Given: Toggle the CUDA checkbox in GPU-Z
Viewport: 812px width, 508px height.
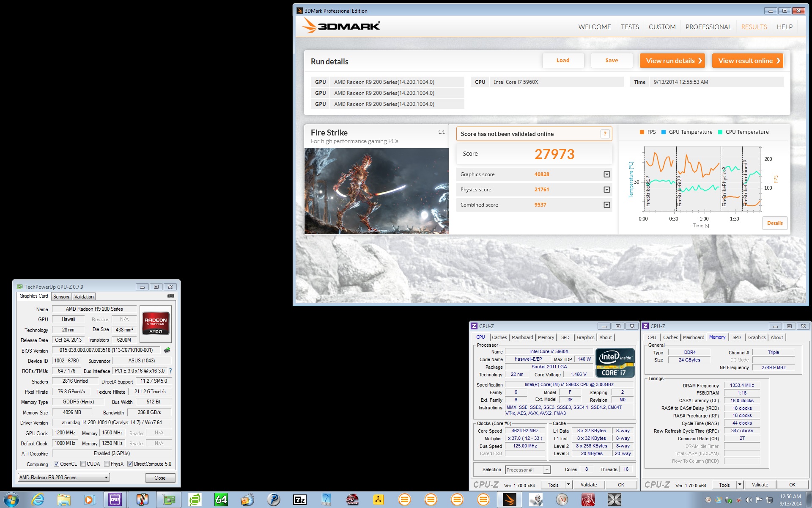Looking at the screenshot, I should (x=83, y=464).
